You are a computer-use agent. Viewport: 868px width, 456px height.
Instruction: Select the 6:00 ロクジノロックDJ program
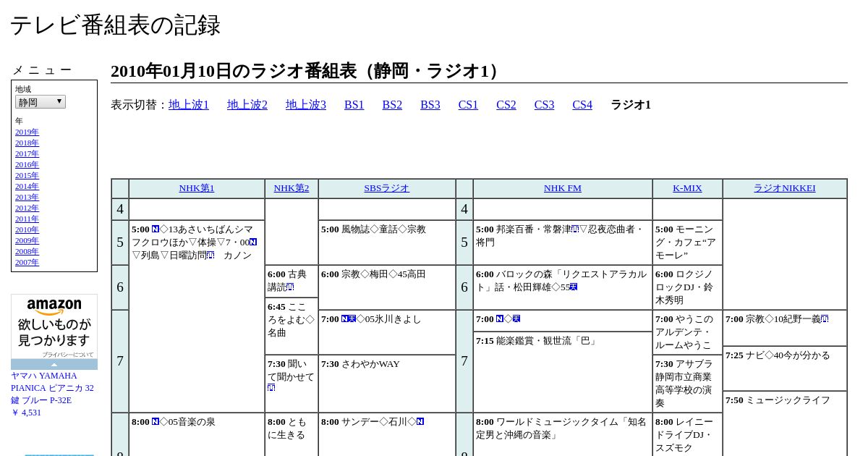click(686, 287)
